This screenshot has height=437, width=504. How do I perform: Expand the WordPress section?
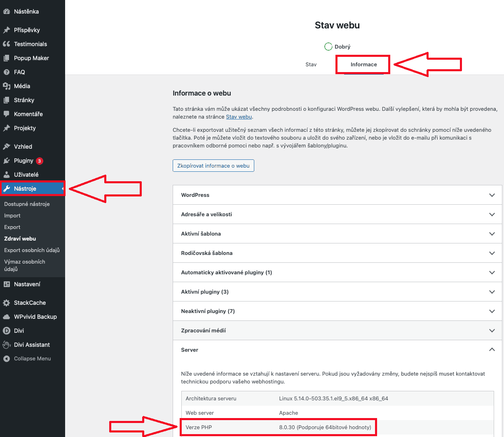click(x=338, y=195)
